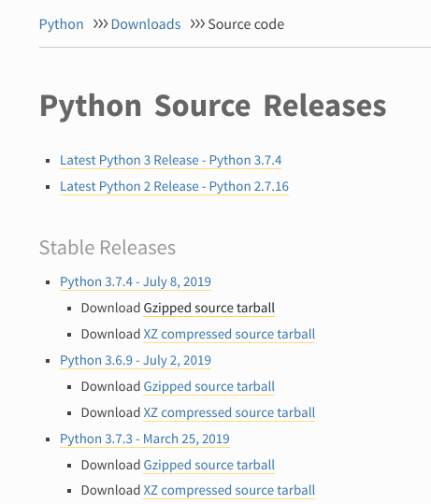The image size is (431, 504).
Task: Download Gzipped source tarball for Python 3.6.9
Action: [208, 387]
